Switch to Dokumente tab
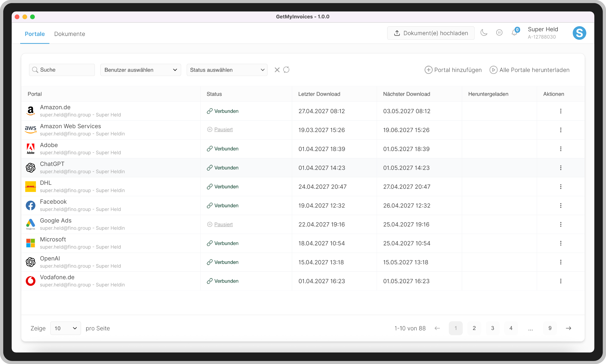 click(x=70, y=34)
